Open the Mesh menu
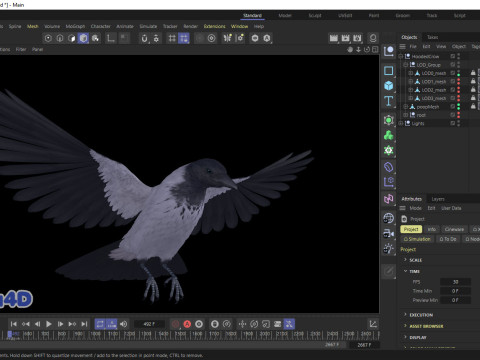The width and height of the screenshot is (480, 360). tap(33, 26)
